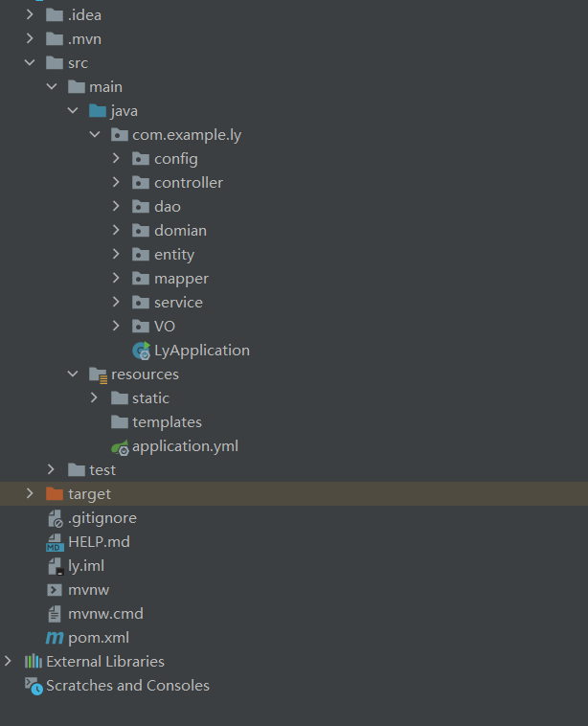This screenshot has width=588, height=726.
Task: Click the src folder icon
Action: click(55, 63)
